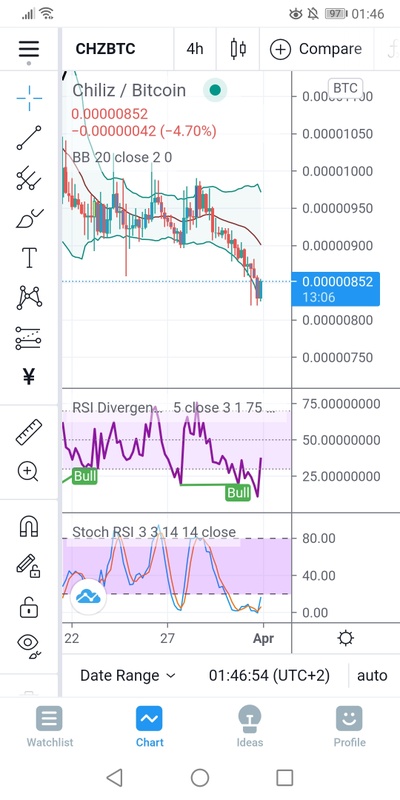Open the hamburger menu
Image resolution: width=400 pixels, height=800 pixels.
click(x=29, y=49)
